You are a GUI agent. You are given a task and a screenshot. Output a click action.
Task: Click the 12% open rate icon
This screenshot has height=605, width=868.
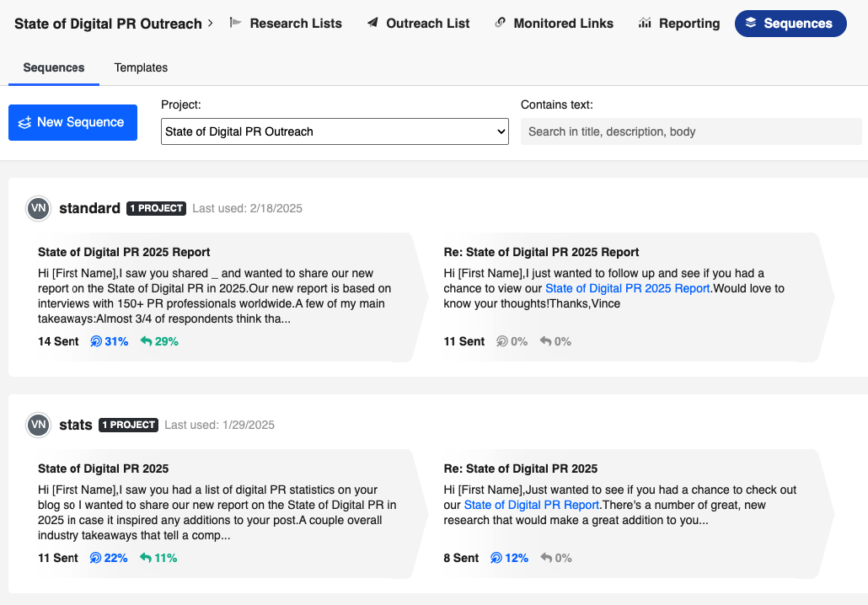pyautogui.click(x=496, y=558)
